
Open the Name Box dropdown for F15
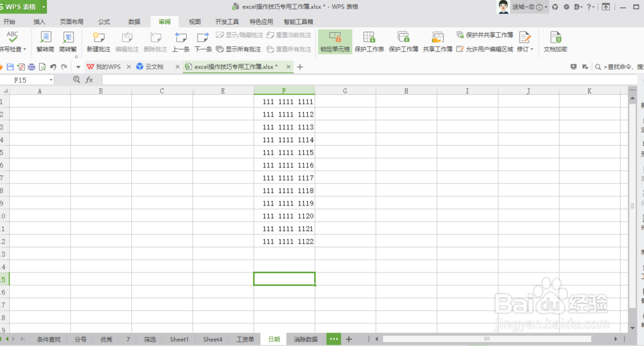point(51,80)
